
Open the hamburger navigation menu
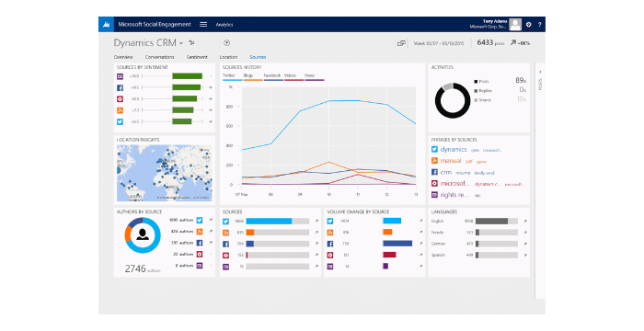203,25
